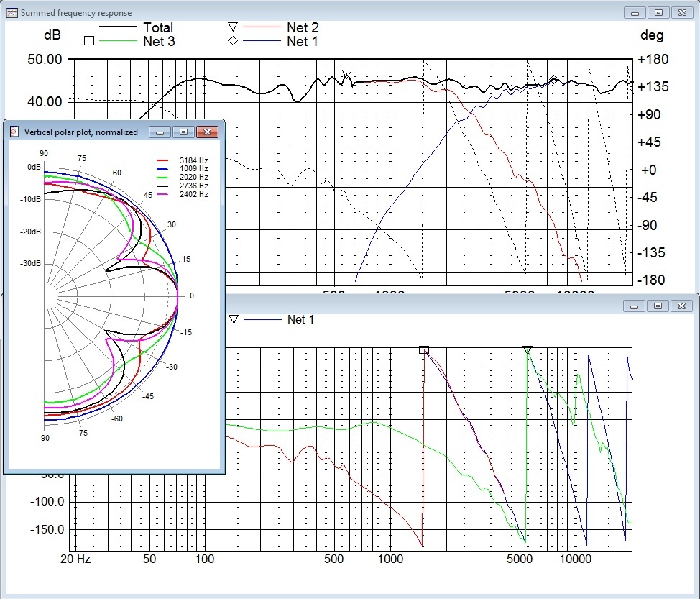
Task: Click '2736 Hz' in the polar legend
Action: 194,186
